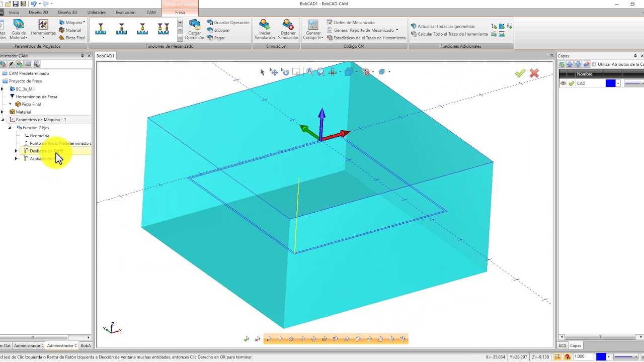The height and width of the screenshot is (362, 644).
Task: Select the first machining function icon in gallery
Action: [x=101, y=29]
